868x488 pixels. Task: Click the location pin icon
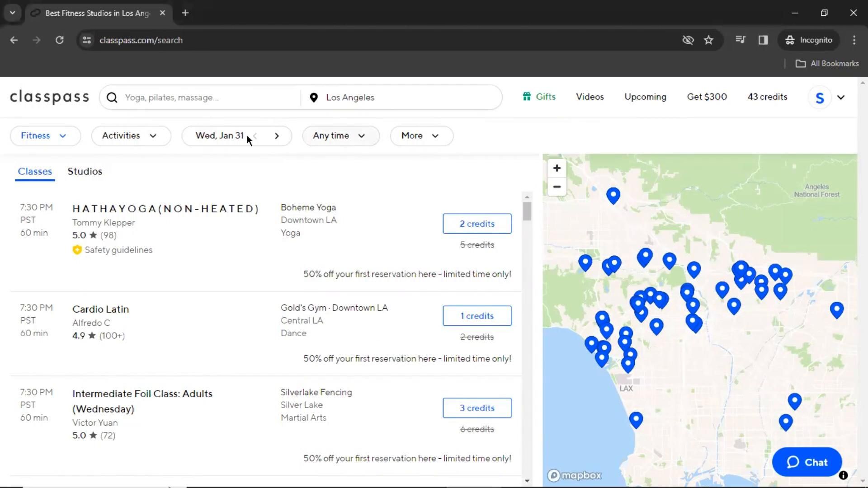pos(314,98)
